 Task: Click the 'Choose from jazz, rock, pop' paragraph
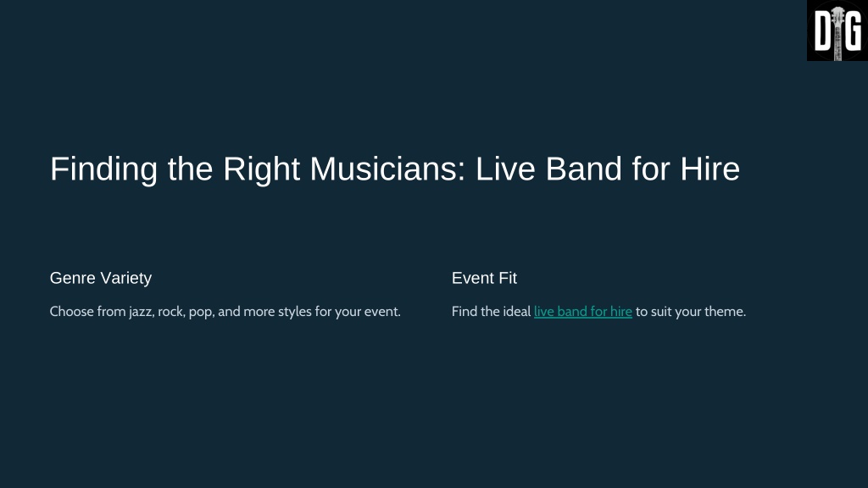pos(225,312)
